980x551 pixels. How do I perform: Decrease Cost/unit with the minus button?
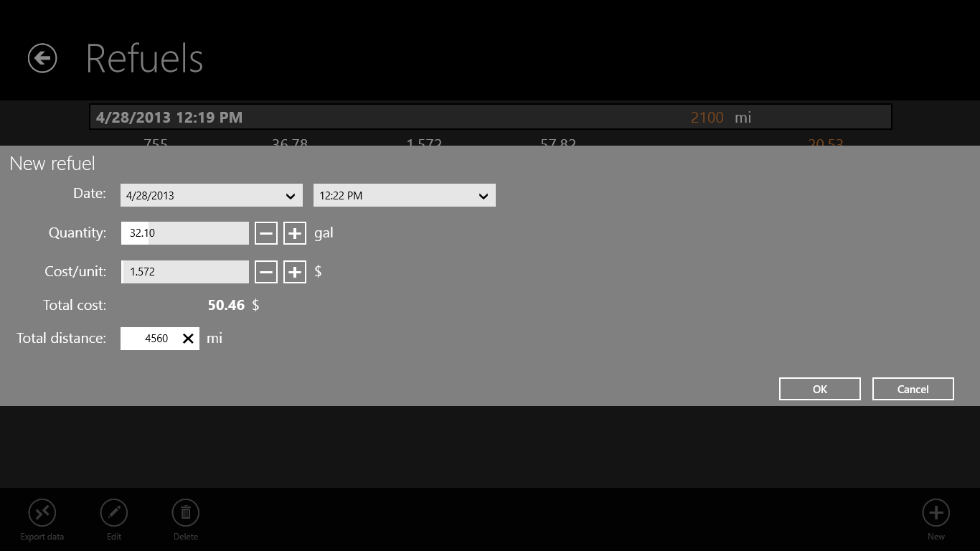click(266, 272)
